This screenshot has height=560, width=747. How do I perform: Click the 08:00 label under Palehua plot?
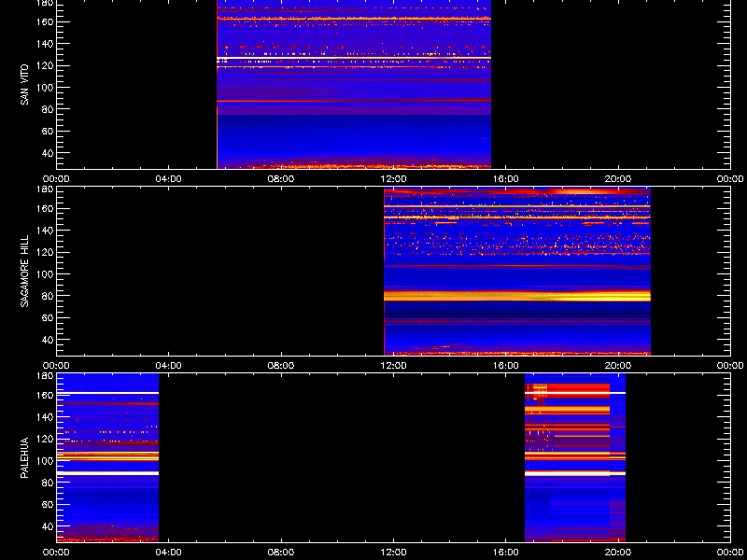pyautogui.click(x=281, y=553)
